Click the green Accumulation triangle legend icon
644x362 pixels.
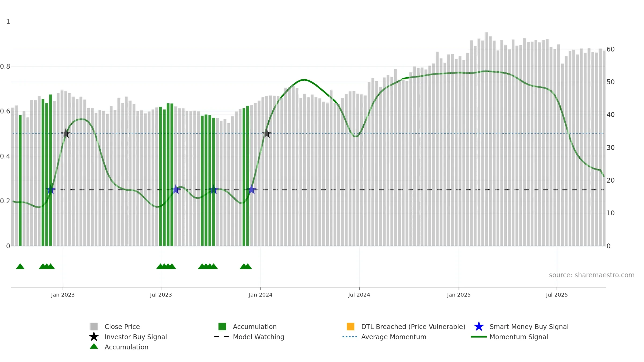click(x=94, y=346)
